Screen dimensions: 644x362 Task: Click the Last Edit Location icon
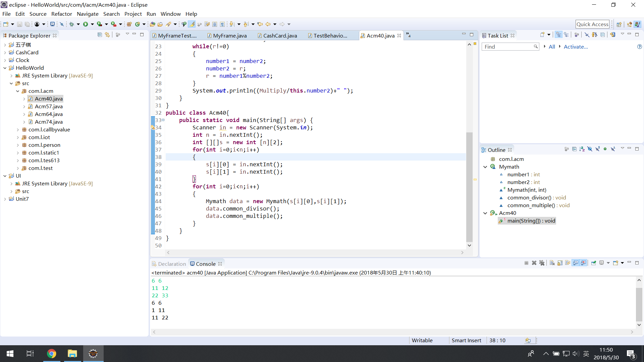point(260,24)
